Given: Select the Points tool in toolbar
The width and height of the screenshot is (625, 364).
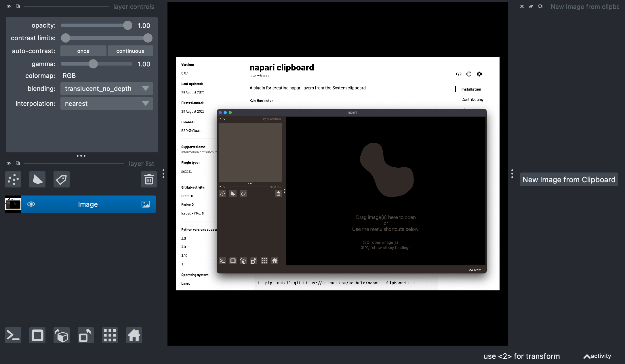Looking at the screenshot, I should 14,179.
